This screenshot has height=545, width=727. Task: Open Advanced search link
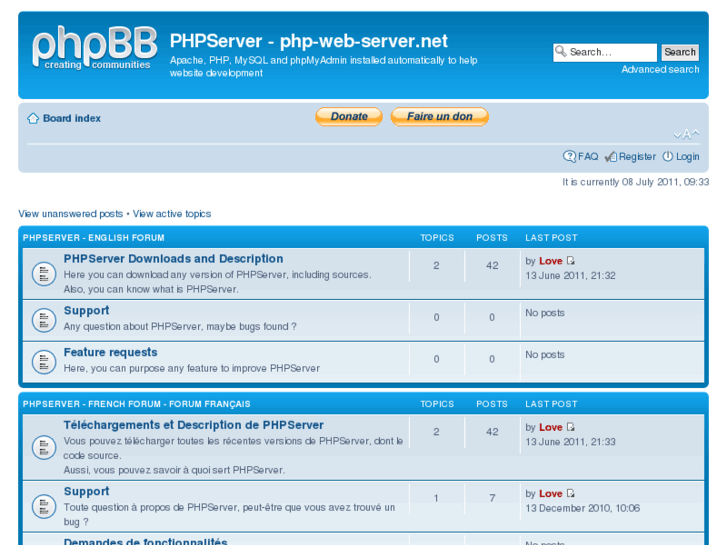(x=660, y=70)
